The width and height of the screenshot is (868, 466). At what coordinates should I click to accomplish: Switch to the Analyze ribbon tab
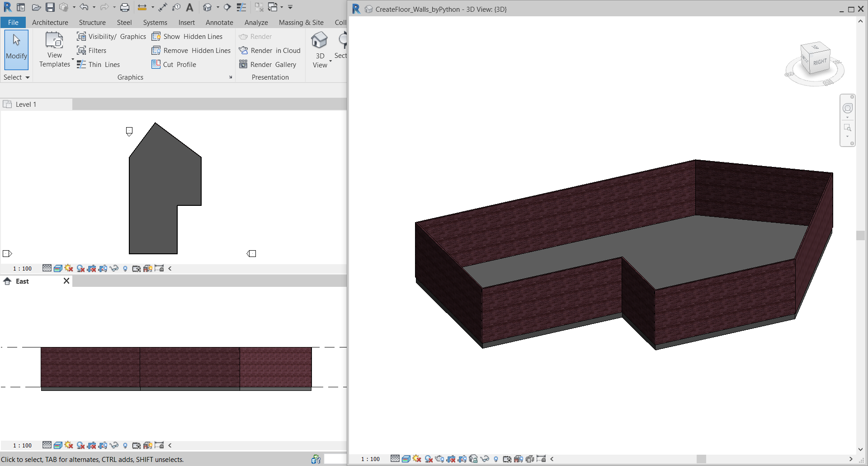click(x=256, y=22)
